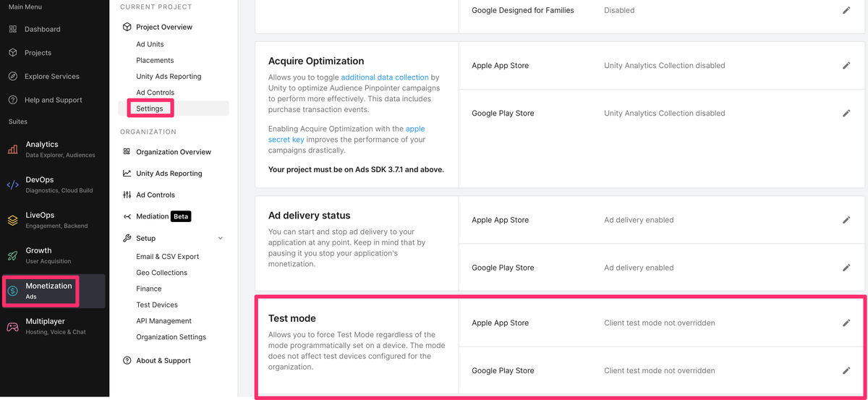Click the LiveOps layers icon
This screenshot has height=400, width=868.
coord(13,220)
